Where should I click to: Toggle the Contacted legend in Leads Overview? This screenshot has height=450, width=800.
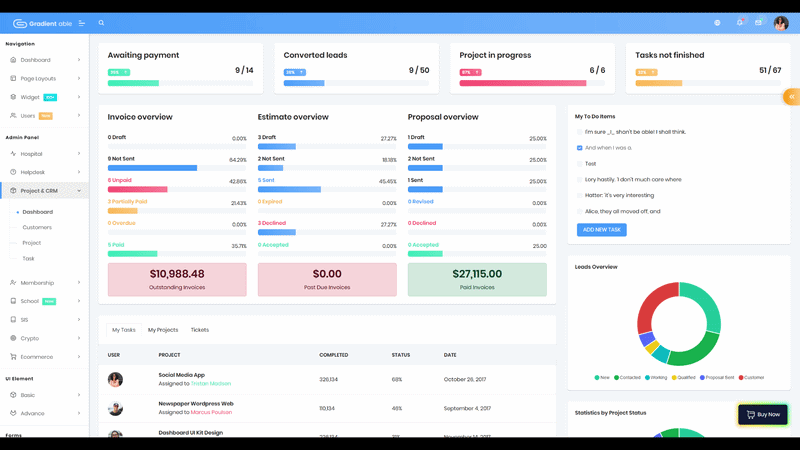[x=627, y=378]
